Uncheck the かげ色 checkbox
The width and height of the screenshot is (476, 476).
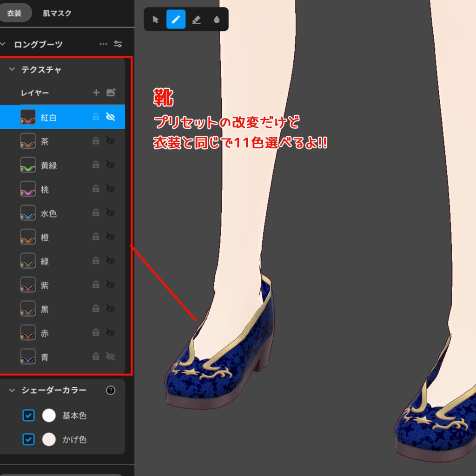[29, 439]
